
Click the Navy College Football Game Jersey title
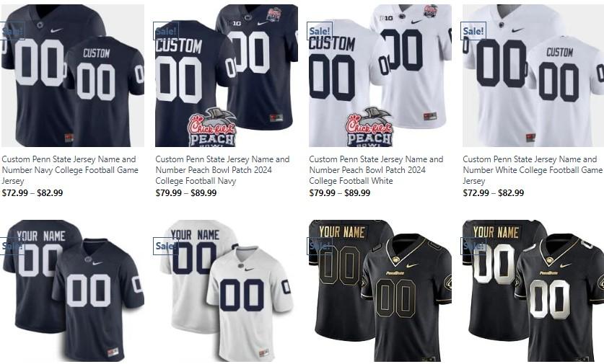click(x=70, y=169)
